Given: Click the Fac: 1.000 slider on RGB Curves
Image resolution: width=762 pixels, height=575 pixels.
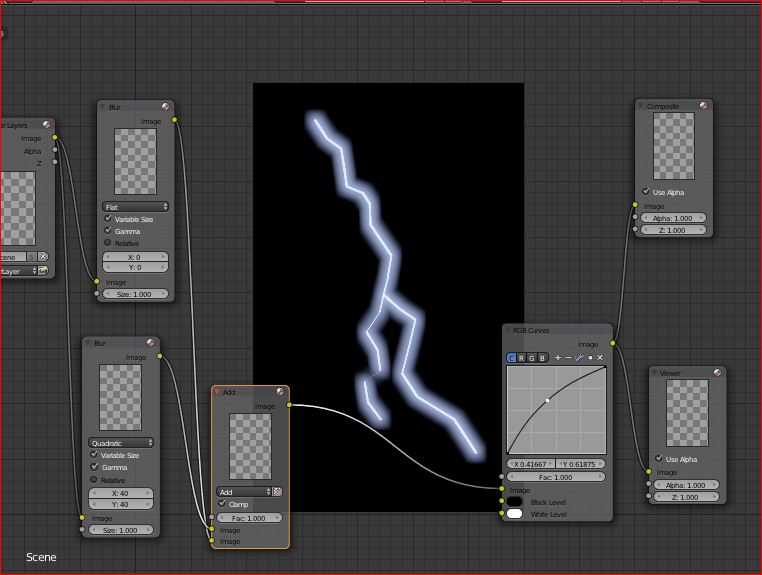Looking at the screenshot, I should (556, 477).
